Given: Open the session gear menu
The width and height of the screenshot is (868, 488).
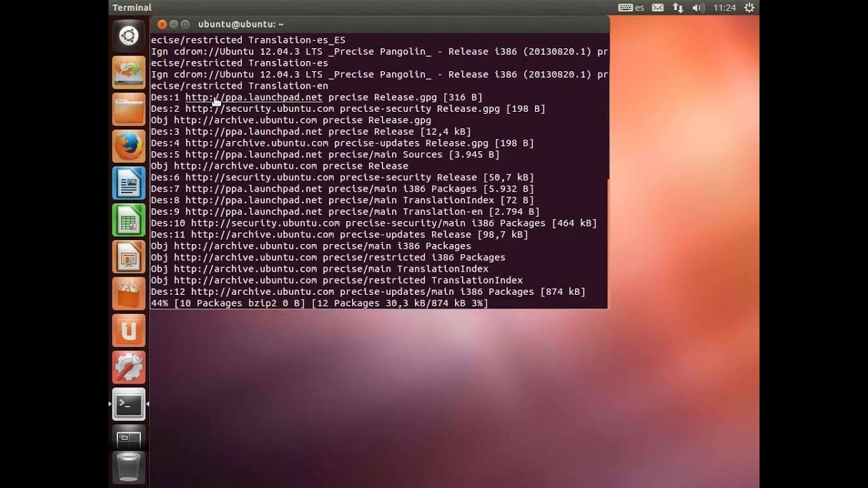Looking at the screenshot, I should point(749,7).
